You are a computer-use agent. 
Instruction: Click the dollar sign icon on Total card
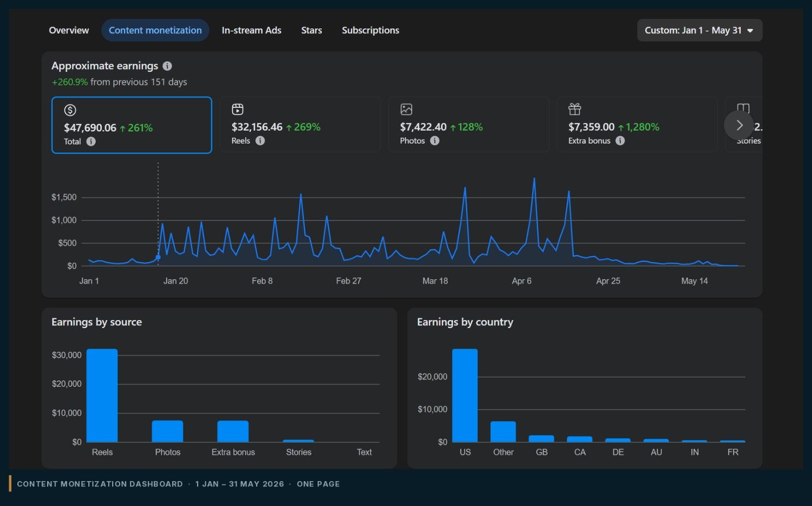[70, 110]
